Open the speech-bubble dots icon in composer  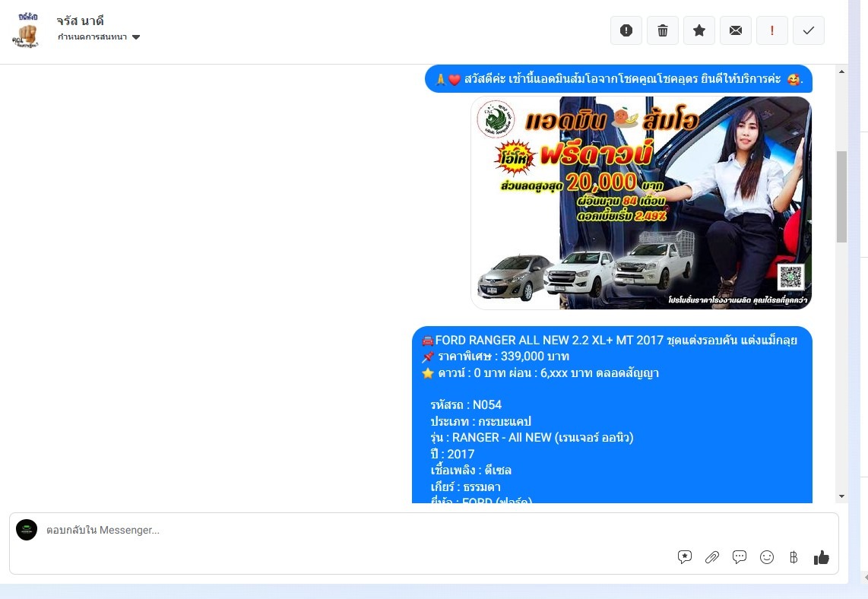pyautogui.click(x=739, y=557)
